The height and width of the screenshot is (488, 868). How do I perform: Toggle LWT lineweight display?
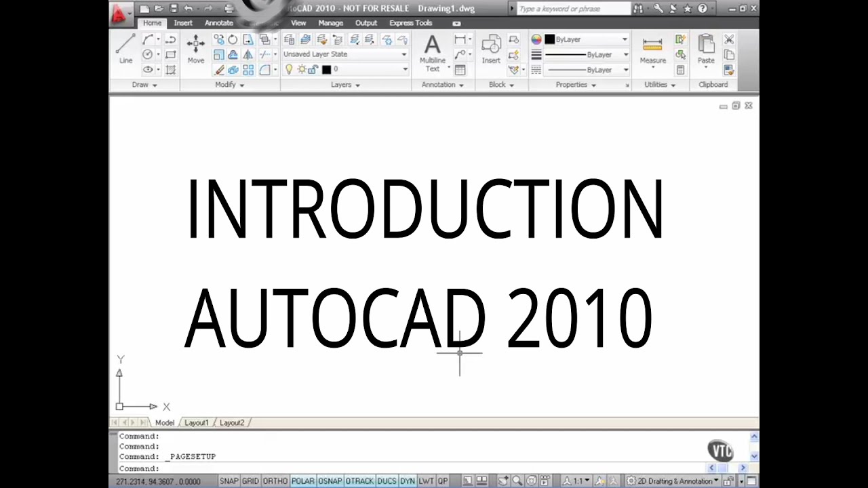[x=426, y=481]
